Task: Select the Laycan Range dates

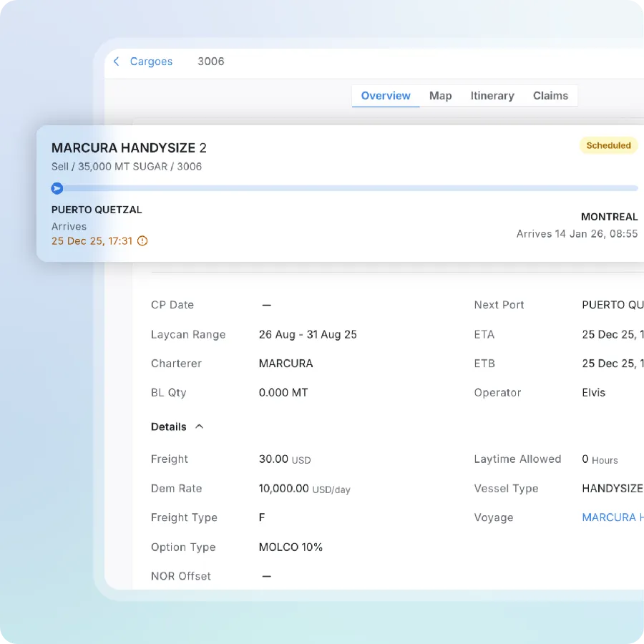Action: 308,334
